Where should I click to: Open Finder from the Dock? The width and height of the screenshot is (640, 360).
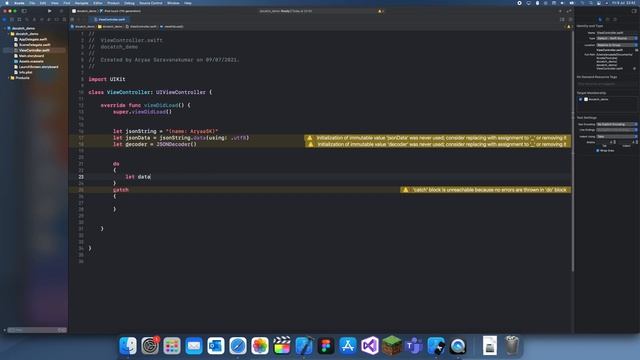click(128, 346)
